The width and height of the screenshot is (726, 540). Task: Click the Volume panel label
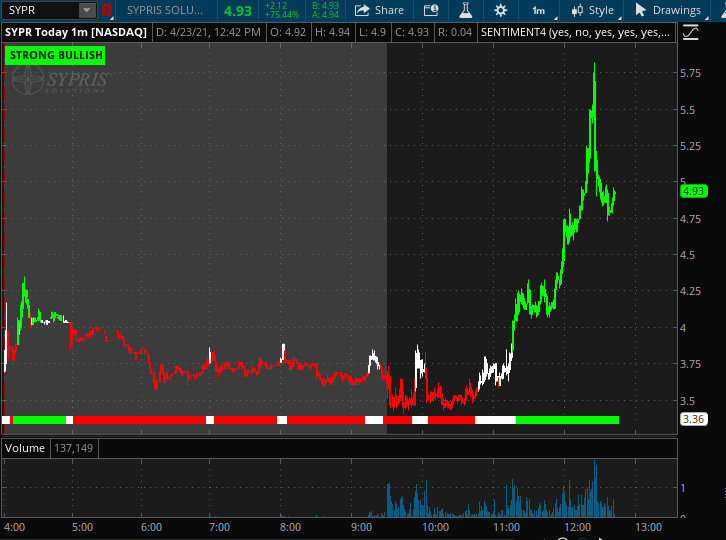pos(25,448)
